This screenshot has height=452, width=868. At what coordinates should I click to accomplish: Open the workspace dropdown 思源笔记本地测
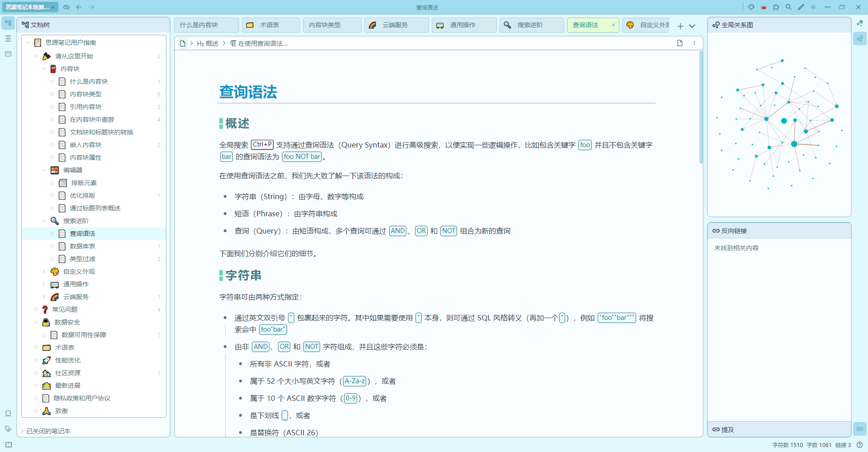tap(30, 7)
